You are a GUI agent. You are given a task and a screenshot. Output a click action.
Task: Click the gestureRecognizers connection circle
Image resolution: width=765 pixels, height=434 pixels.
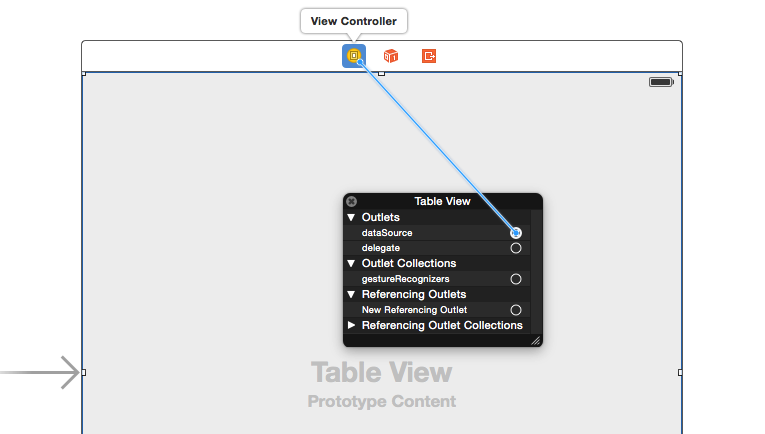coord(516,279)
